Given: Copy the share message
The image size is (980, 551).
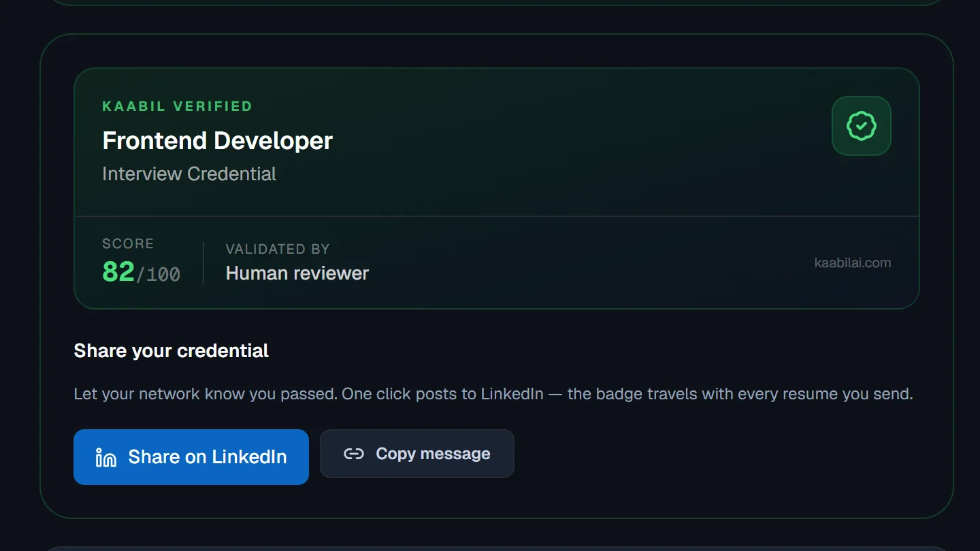Looking at the screenshot, I should [417, 454].
